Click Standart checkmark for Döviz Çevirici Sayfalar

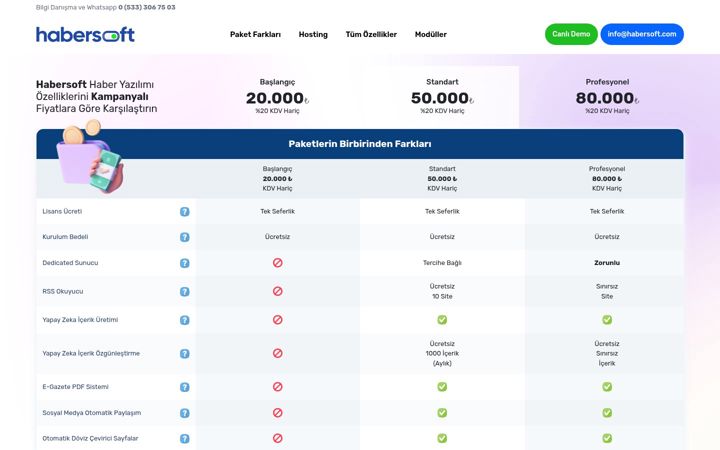(x=442, y=439)
